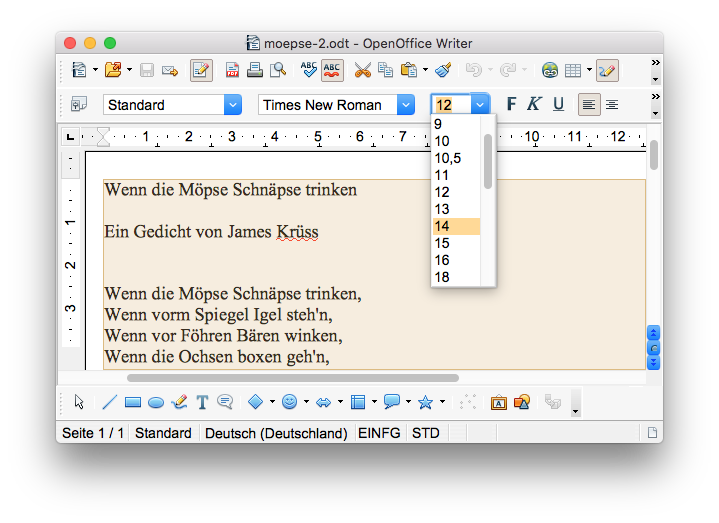
Task: Click the Redo arrow icon
Action: [x=508, y=70]
